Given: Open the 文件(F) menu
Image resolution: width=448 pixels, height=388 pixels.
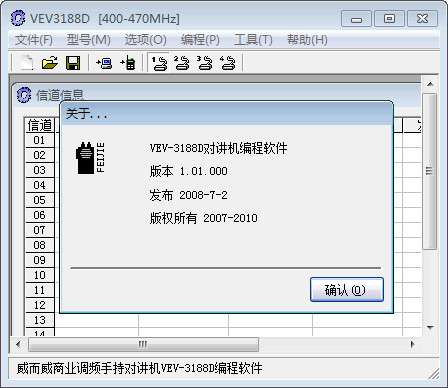Looking at the screenshot, I should click(34, 40).
